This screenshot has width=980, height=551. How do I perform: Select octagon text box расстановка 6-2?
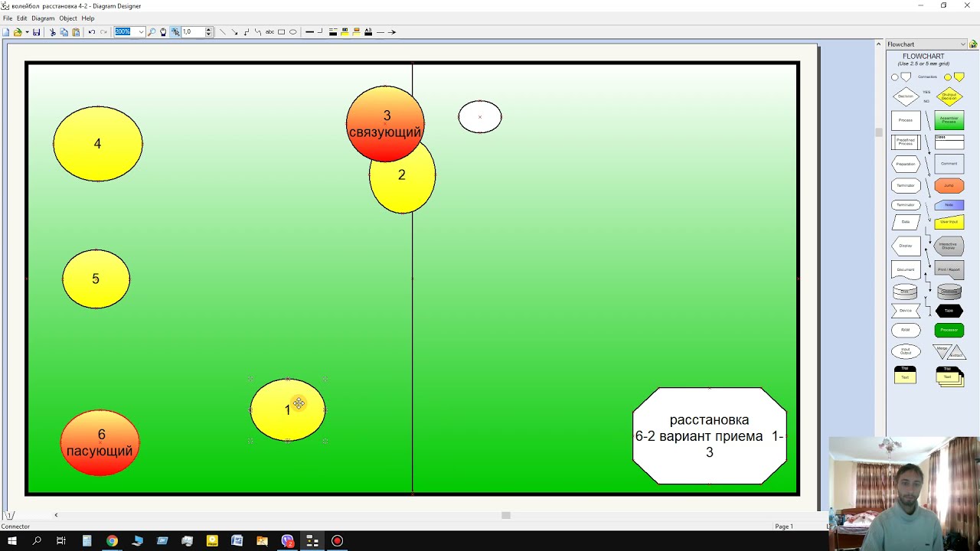coord(710,435)
